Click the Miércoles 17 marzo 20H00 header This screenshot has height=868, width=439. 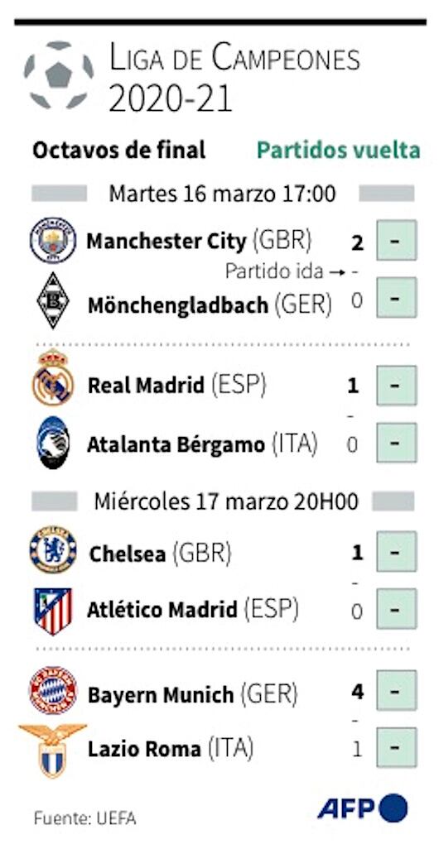coord(226,501)
